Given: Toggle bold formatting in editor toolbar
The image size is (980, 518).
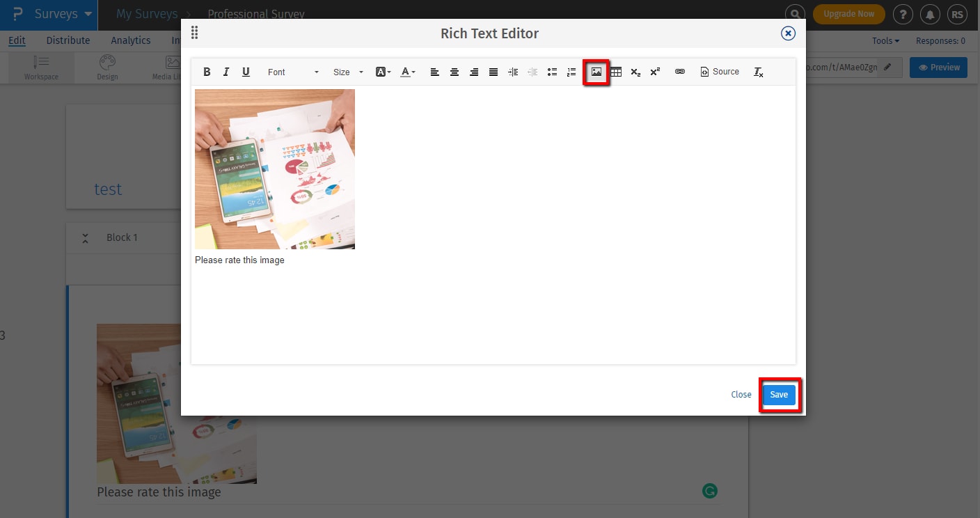Looking at the screenshot, I should (x=207, y=72).
